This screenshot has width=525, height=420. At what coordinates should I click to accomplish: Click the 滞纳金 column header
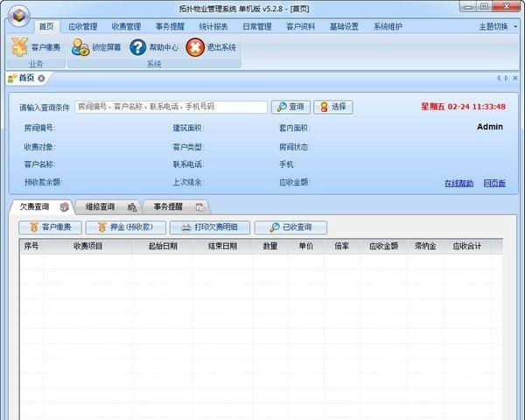tap(425, 246)
